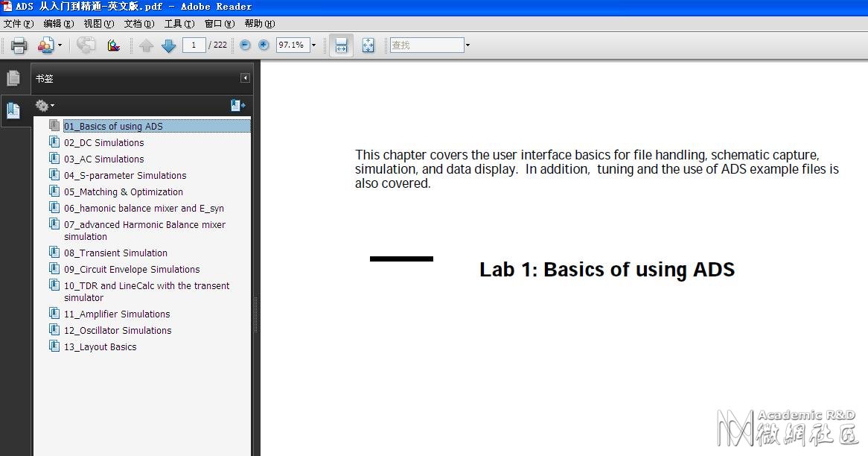Select bookmark 04_S-parameter Simulations
The height and width of the screenshot is (456, 868).
pyautogui.click(x=125, y=176)
